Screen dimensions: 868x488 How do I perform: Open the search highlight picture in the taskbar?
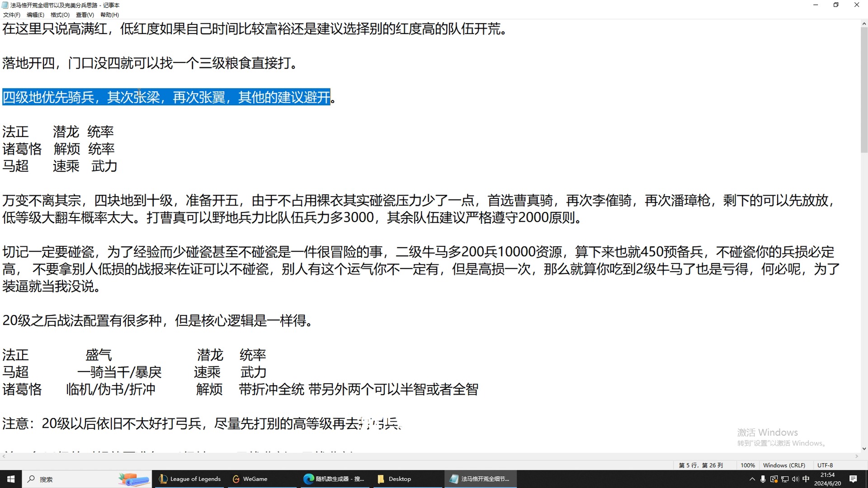134,479
